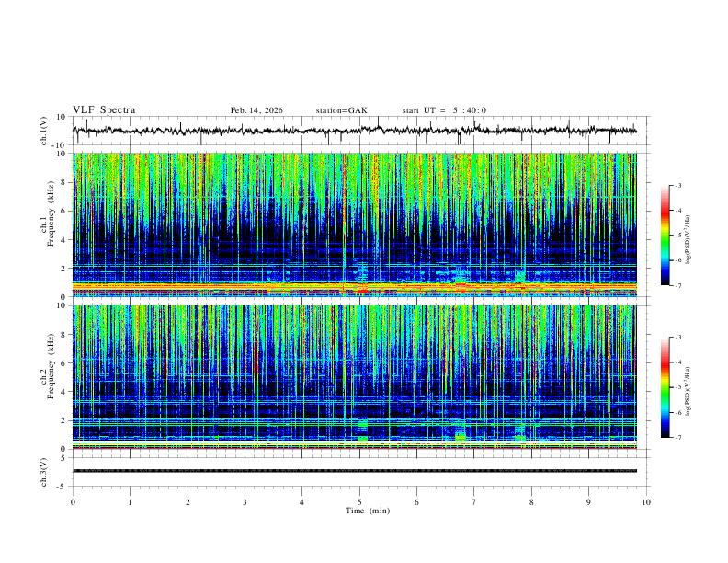The height and width of the screenshot is (563, 728).
Task: Click the "ch.3(V)" axis label
Action: [x=44, y=472]
